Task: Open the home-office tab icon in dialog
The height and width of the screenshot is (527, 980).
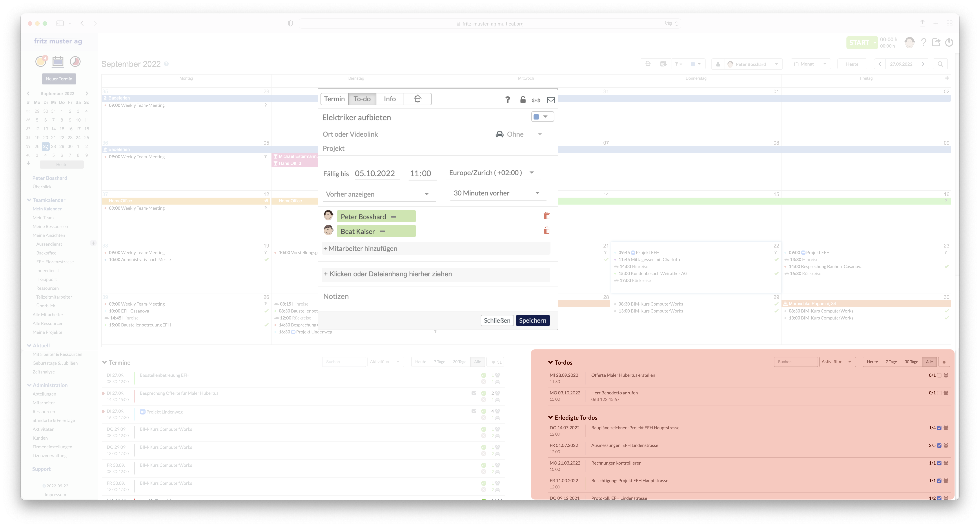Action: [417, 99]
